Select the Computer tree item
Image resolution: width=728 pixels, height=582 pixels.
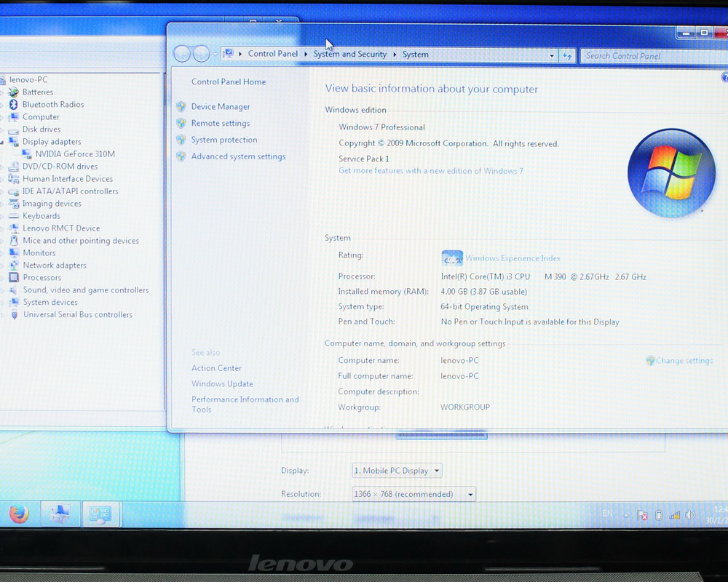(x=41, y=117)
